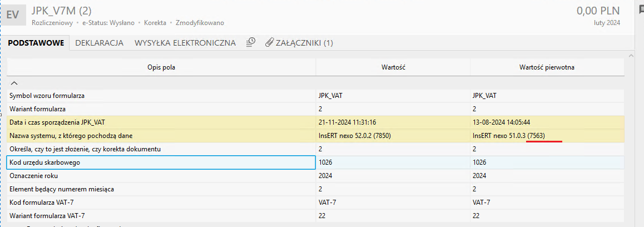Select Data i czas sporządzenia JPK_VAT row
This screenshot has height=227, width=644.
coord(315,122)
